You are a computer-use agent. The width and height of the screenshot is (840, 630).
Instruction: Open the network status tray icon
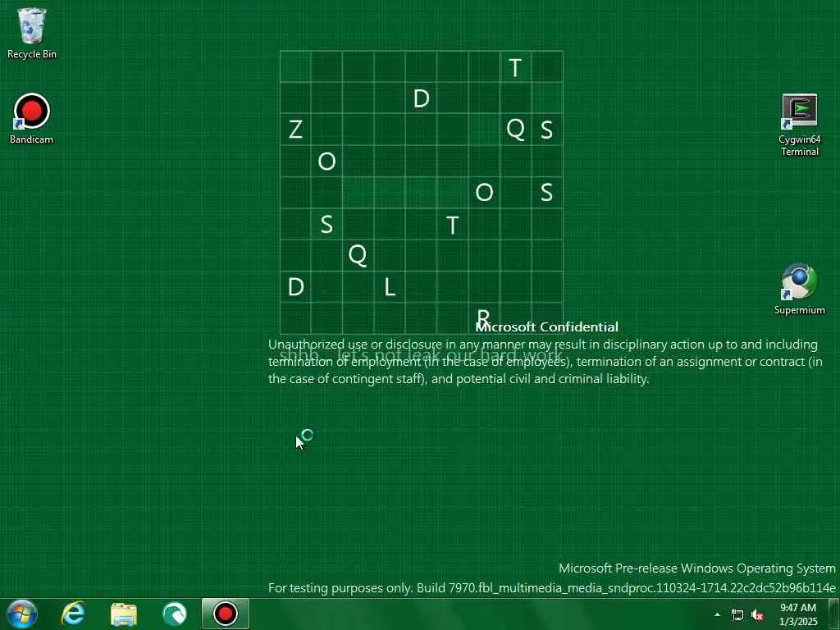click(737, 615)
